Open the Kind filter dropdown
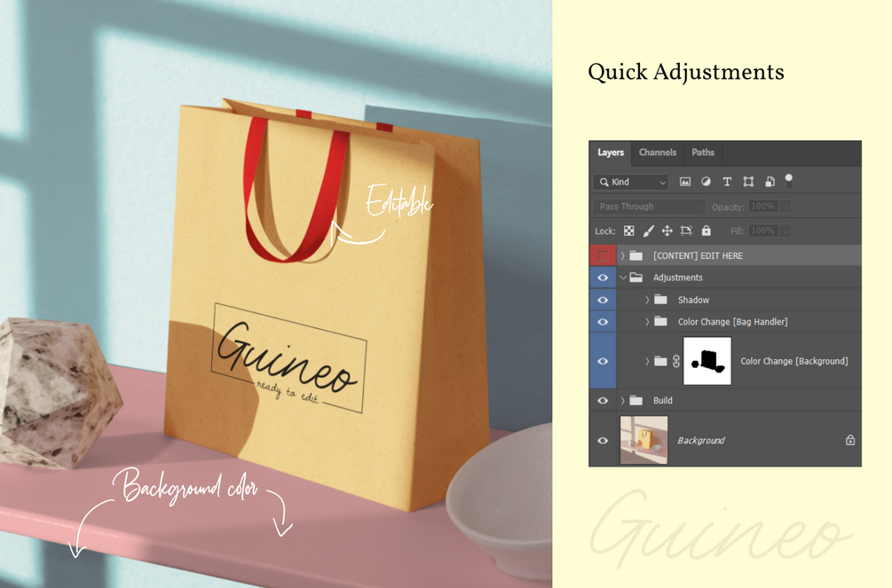 (x=631, y=182)
